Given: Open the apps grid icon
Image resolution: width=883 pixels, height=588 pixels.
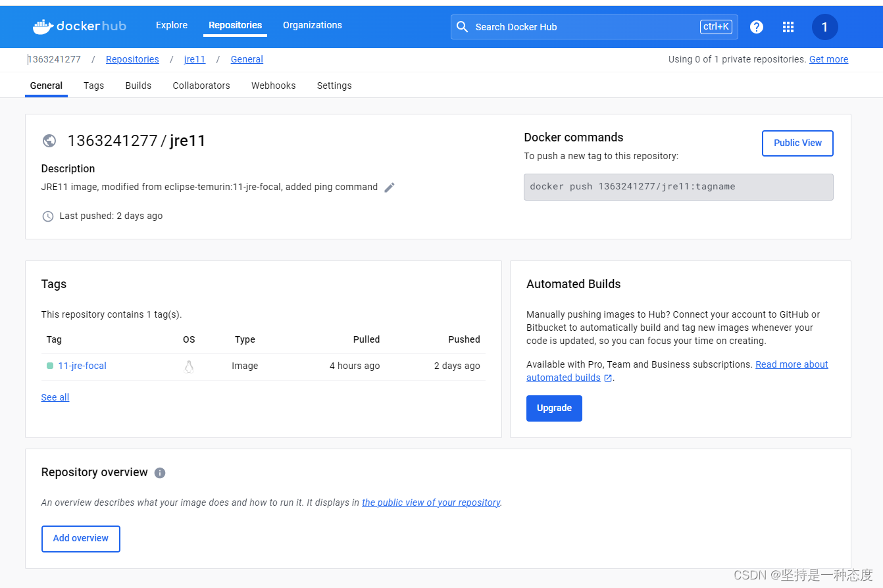Looking at the screenshot, I should (x=788, y=27).
